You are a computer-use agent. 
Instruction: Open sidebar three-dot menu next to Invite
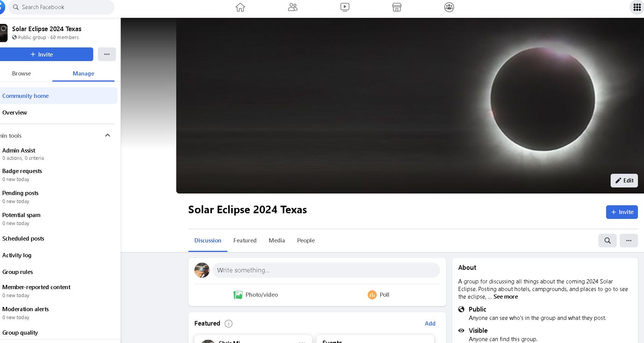(x=107, y=54)
